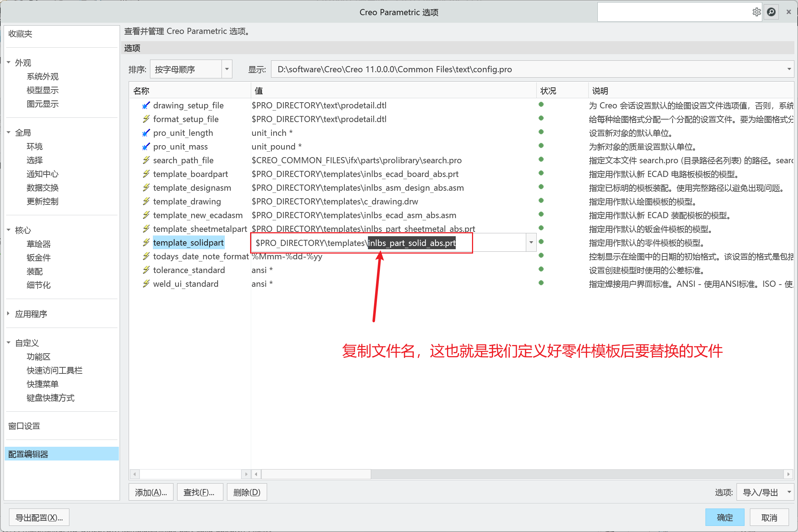Viewport: 798px width, 532px height.
Task: Click the green status dot for pro_unit_length
Action: click(x=541, y=132)
